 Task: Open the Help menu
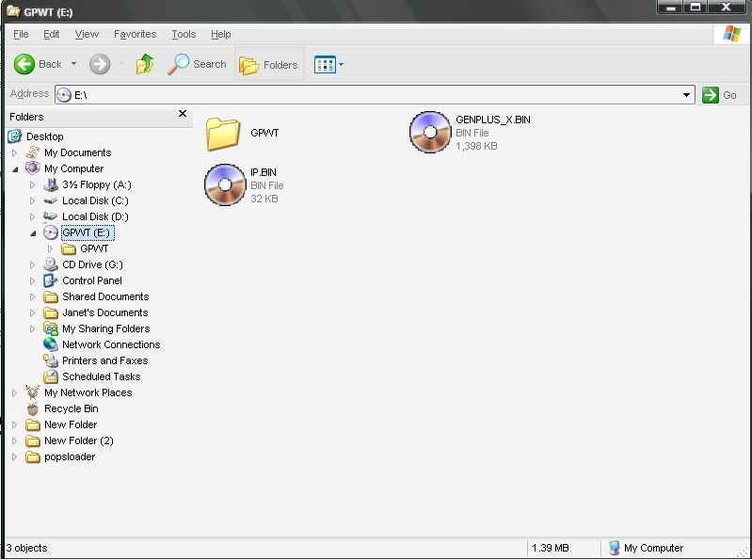coord(220,34)
